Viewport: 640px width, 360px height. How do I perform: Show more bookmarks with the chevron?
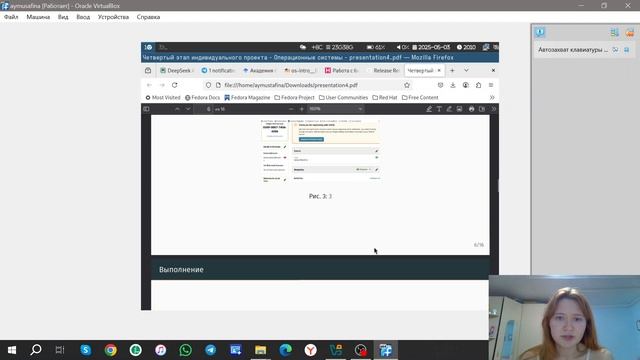(x=492, y=98)
